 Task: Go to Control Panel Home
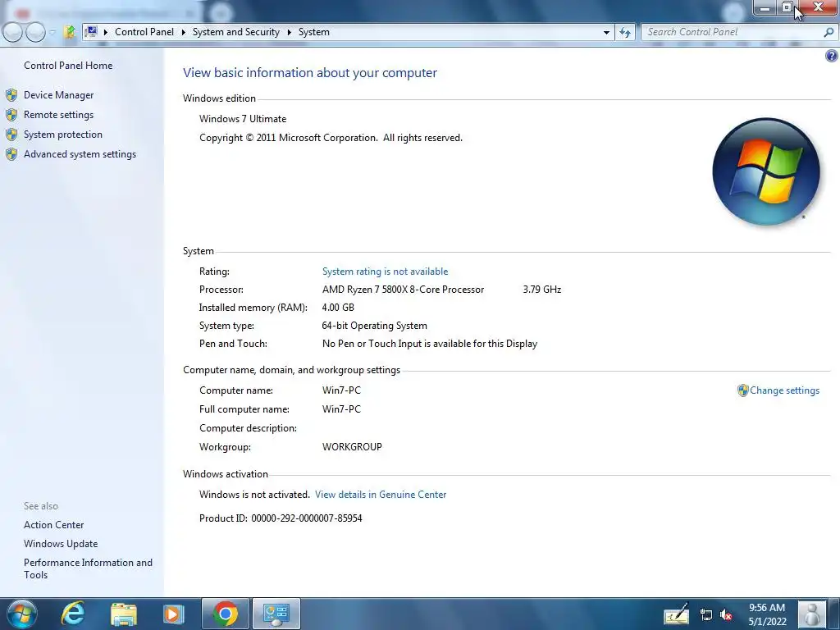tap(68, 66)
